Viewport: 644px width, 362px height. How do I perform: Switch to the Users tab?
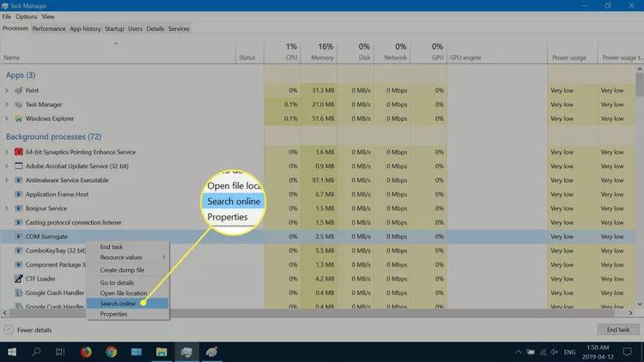135,28
